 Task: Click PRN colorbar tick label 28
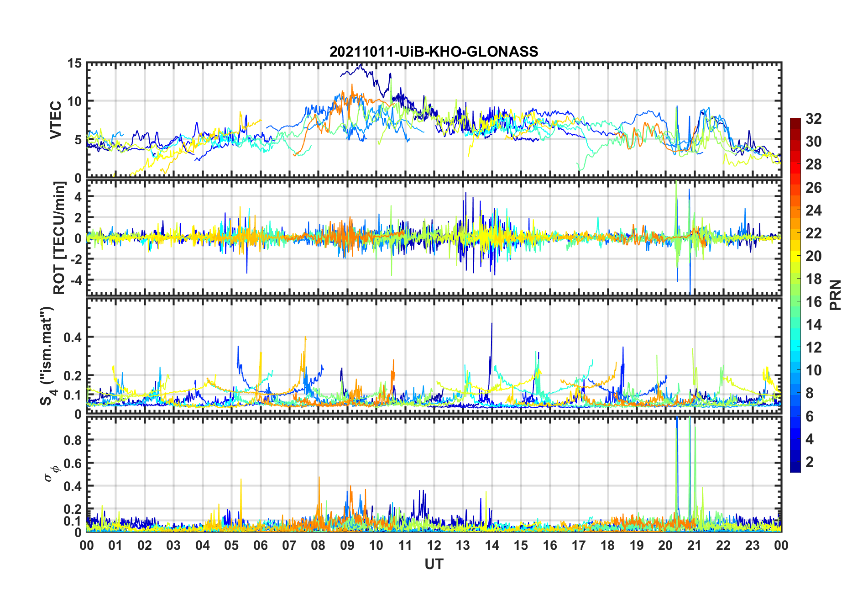tap(813, 164)
